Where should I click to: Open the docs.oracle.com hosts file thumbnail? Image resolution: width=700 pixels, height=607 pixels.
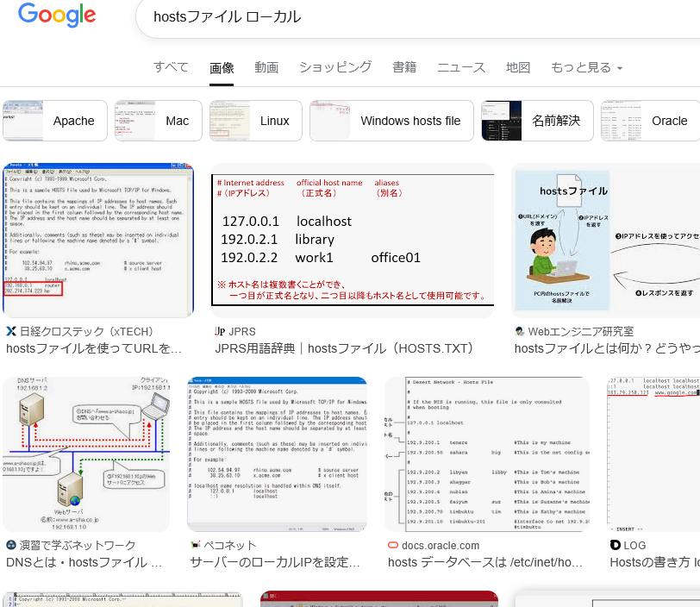[487, 454]
